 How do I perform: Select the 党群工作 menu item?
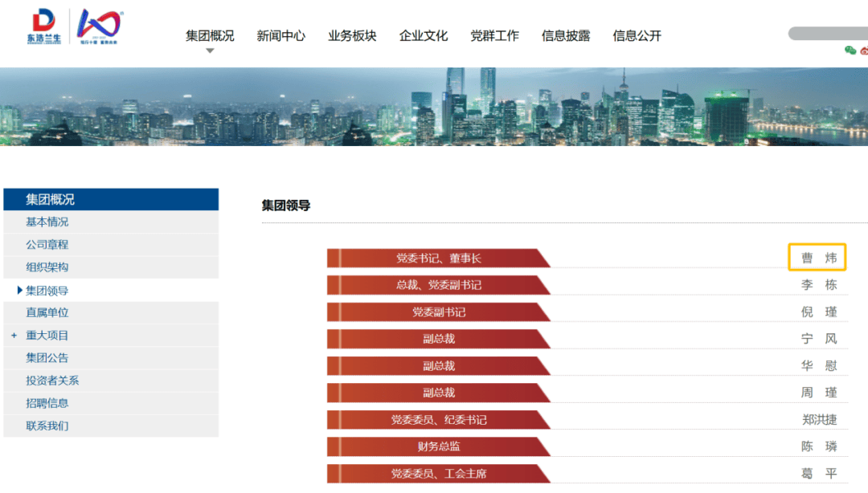tap(494, 35)
